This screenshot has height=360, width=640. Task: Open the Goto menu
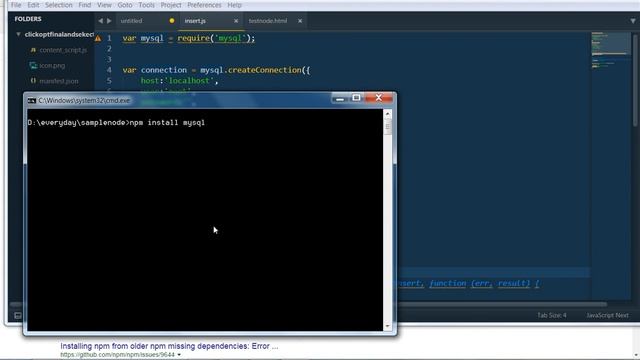[124, 5]
